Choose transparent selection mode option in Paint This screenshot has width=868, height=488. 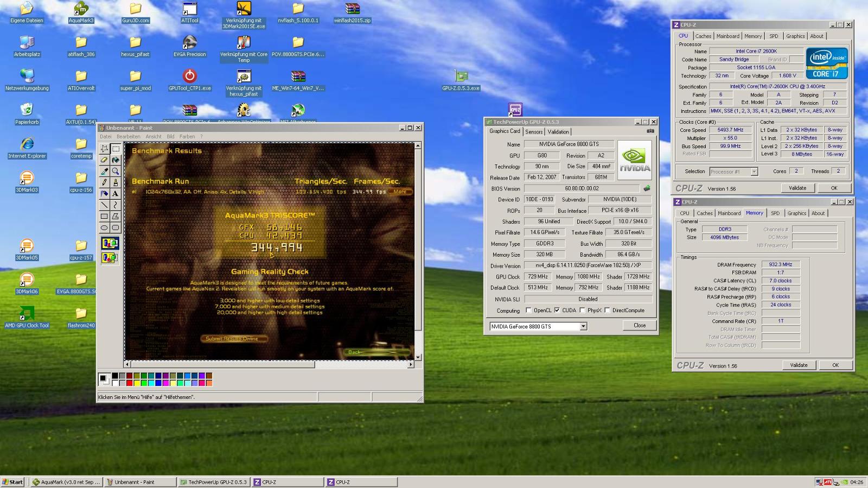110,257
